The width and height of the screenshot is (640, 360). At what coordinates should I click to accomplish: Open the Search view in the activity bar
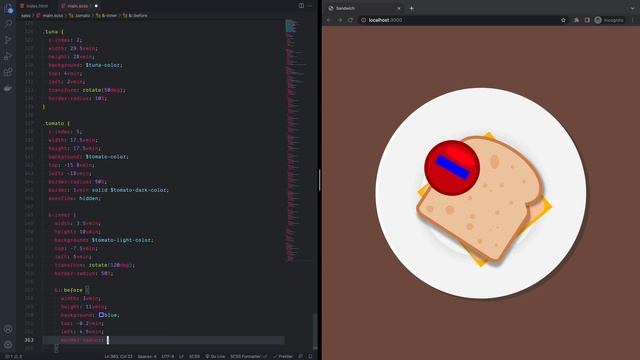coord(8,24)
